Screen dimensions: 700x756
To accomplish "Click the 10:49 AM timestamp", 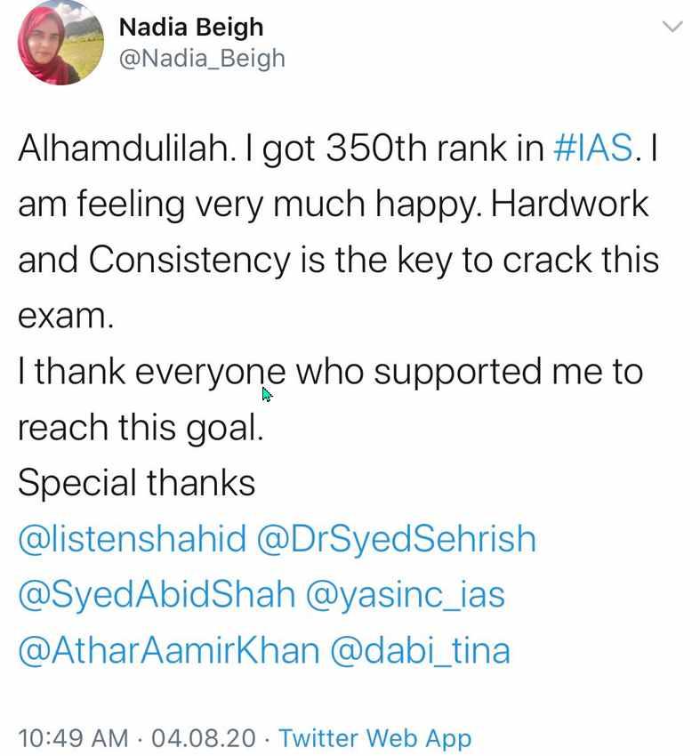I will pyautogui.click(x=73, y=737).
